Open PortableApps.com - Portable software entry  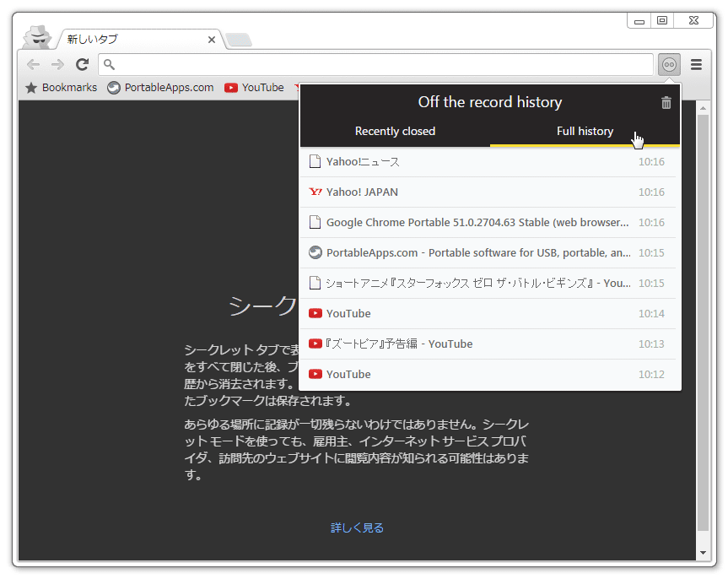[x=488, y=253]
